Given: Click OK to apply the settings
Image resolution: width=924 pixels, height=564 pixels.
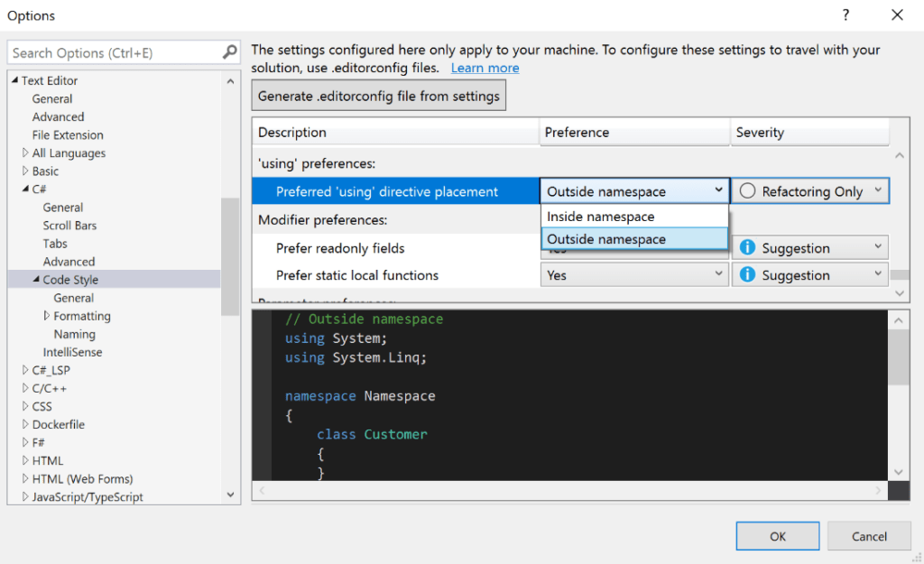Looking at the screenshot, I should tap(777, 535).
